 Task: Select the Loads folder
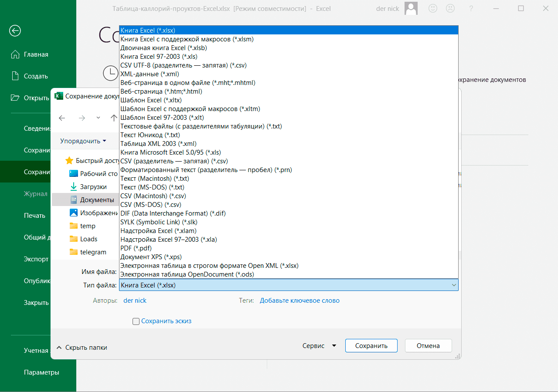[84, 239]
